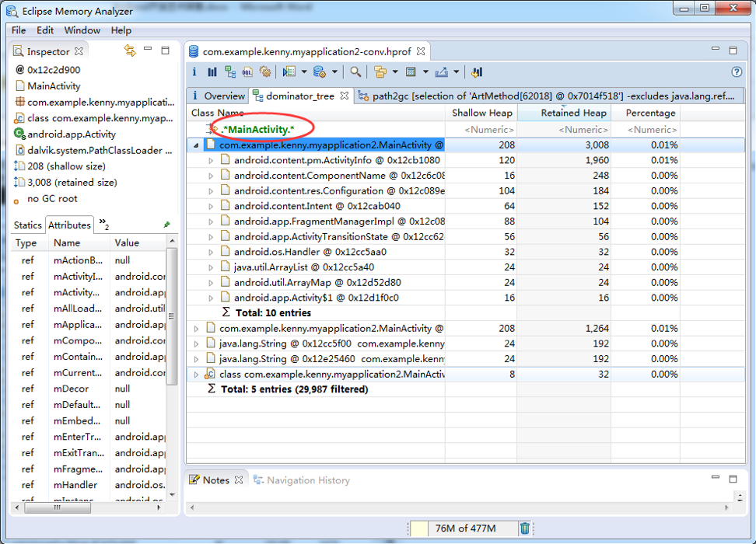Image resolution: width=756 pixels, height=544 pixels.
Task: Open the Export dropdown arrow
Action: (456, 72)
